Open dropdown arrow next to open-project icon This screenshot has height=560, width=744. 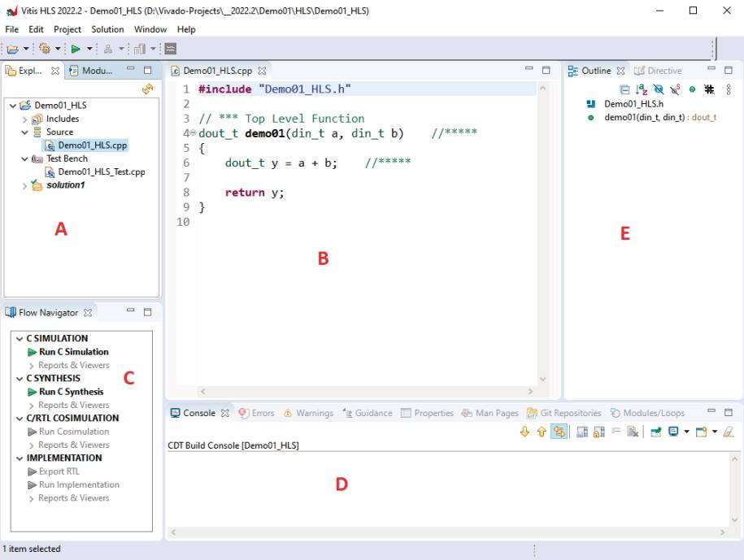(x=26, y=49)
